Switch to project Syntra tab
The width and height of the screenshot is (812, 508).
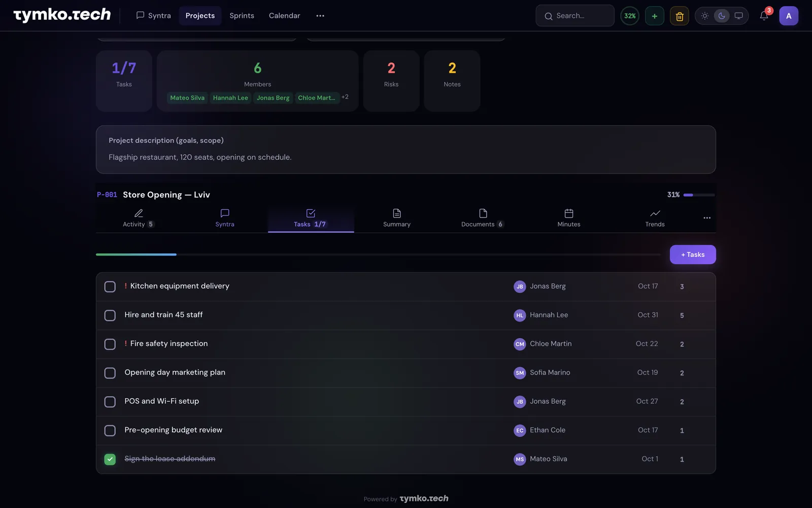[x=225, y=218]
